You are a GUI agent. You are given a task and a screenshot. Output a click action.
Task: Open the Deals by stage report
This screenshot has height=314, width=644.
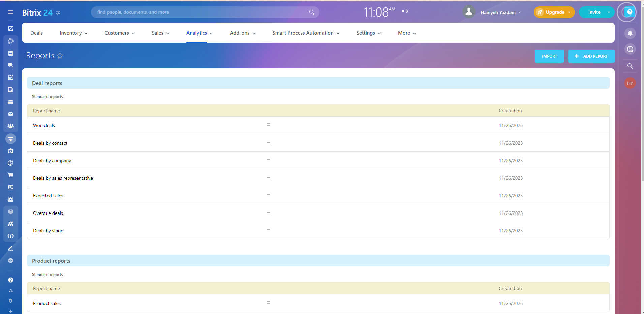point(48,231)
